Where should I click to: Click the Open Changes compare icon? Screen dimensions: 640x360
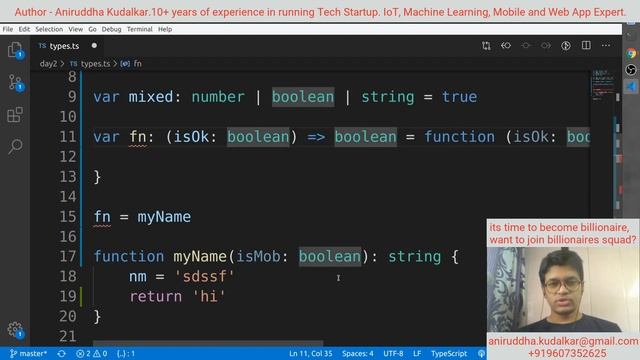[x=486, y=46]
